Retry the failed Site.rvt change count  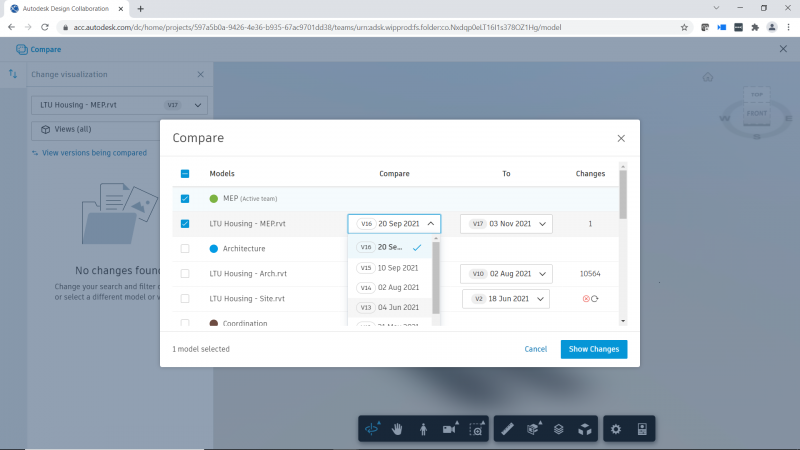(x=594, y=299)
